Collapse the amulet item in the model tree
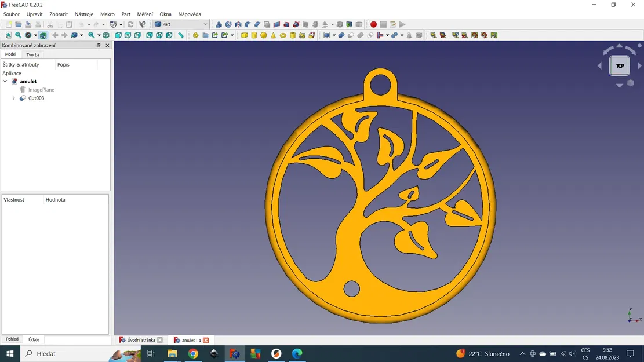This screenshot has width=644, height=362. tap(5, 81)
